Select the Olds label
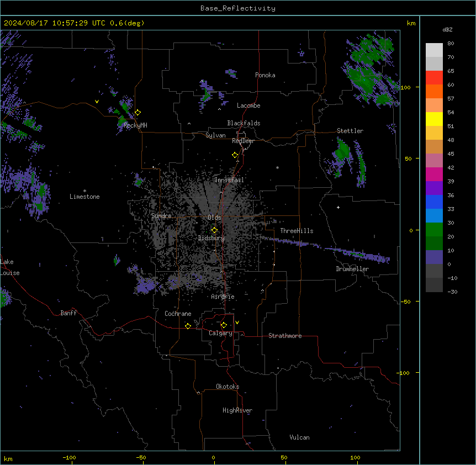Image resolution: width=476 pixels, height=465 pixels. click(x=214, y=218)
